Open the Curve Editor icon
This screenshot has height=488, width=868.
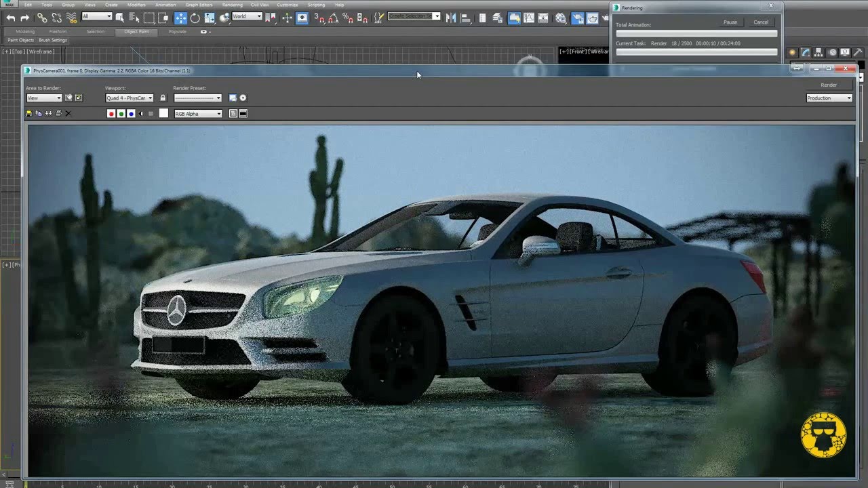[x=529, y=18]
